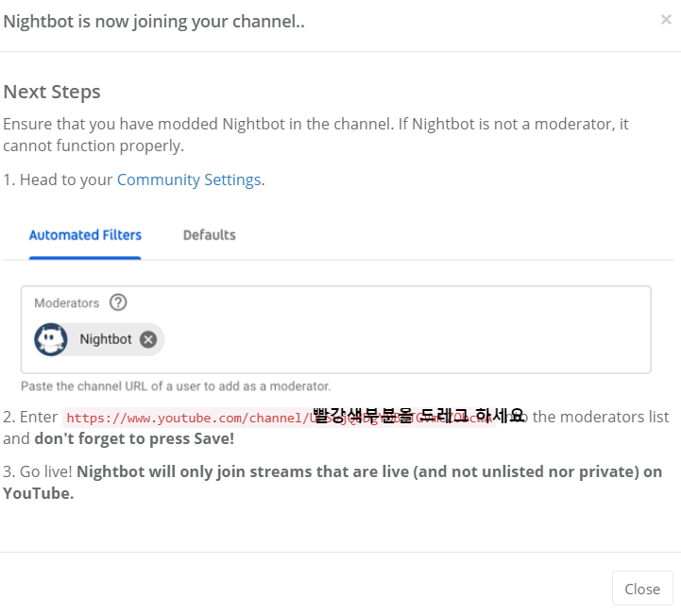Viewport: 681px width, 616px height.
Task: Remove Nightbot chip using its X icon
Action: point(148,339)
